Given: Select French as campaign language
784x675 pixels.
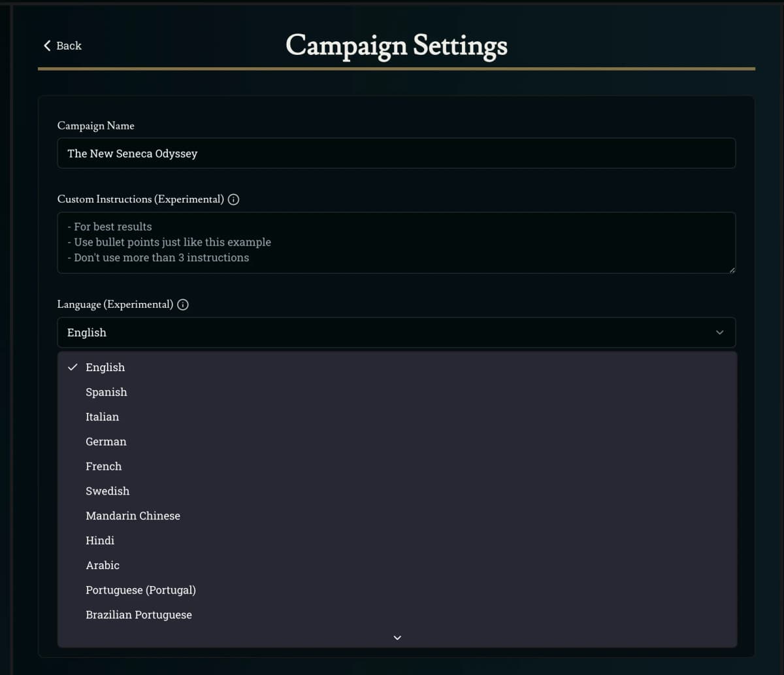Looking at the screenshot, I should click(104, 467).
